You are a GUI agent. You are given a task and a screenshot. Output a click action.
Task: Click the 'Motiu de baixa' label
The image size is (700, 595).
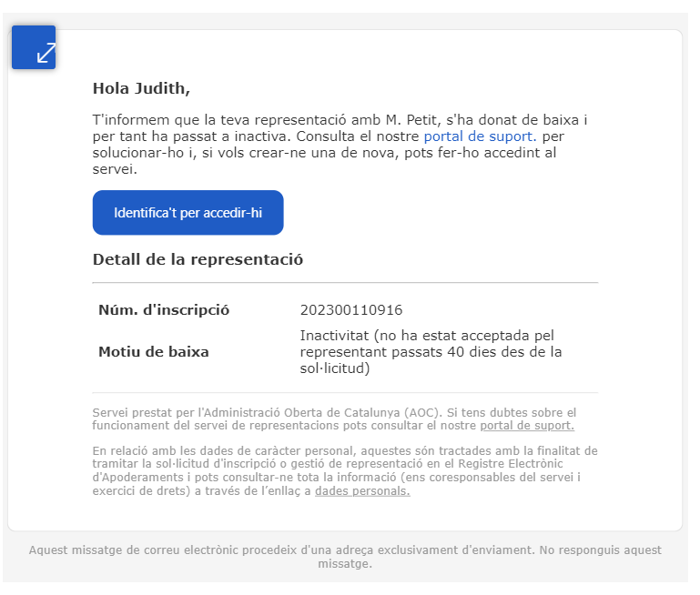(154, 352)
